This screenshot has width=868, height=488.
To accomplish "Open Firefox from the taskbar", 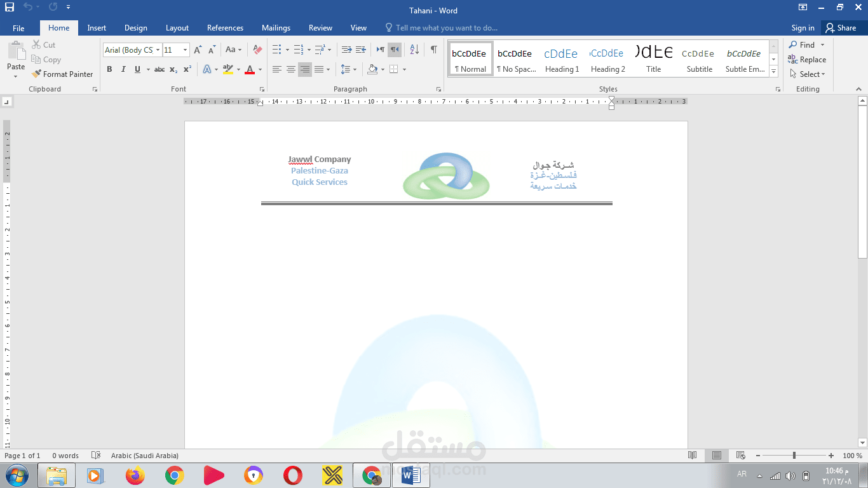I will (135, 475).
